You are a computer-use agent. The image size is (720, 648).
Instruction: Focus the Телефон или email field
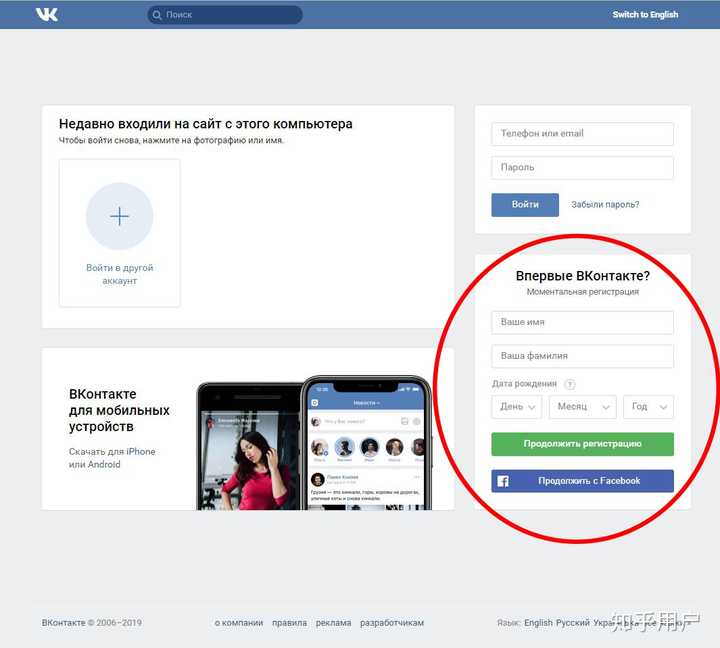(x=582, y=134)
